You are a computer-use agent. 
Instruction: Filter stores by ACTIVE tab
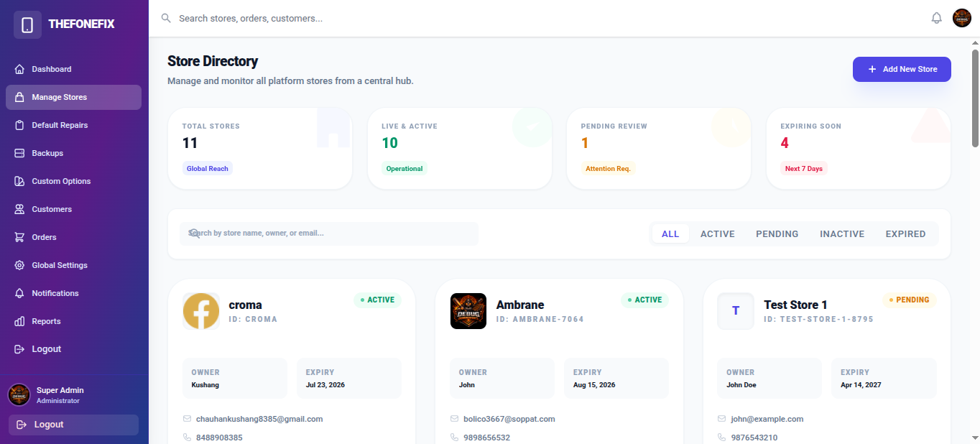point(718,234)
